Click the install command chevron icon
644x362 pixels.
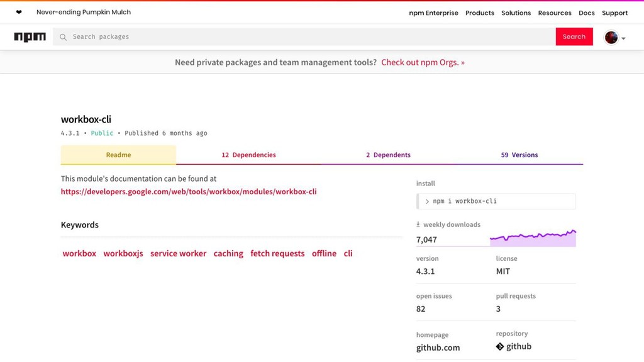[427, 202]
